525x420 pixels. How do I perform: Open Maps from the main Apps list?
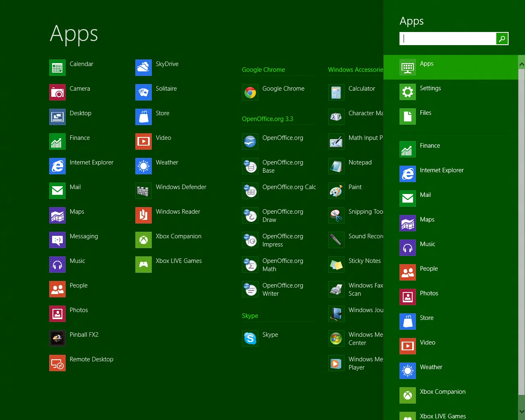57,215
